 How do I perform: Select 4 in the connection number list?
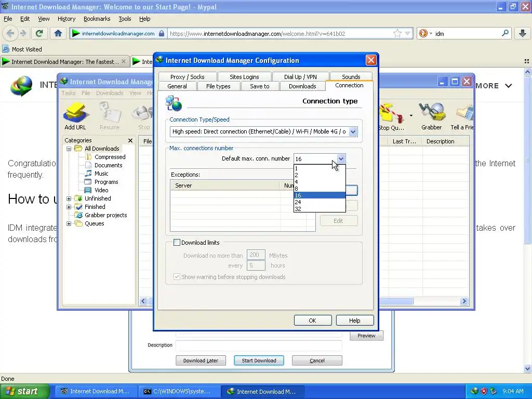point(320,182)
